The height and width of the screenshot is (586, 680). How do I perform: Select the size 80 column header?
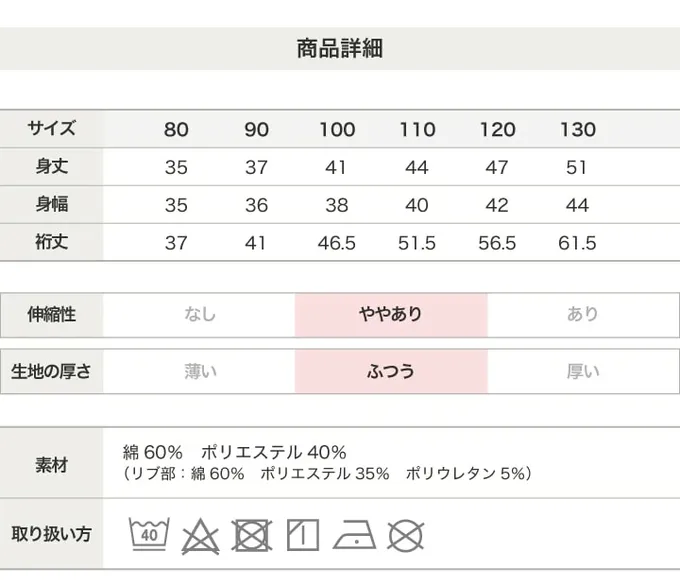176,129
